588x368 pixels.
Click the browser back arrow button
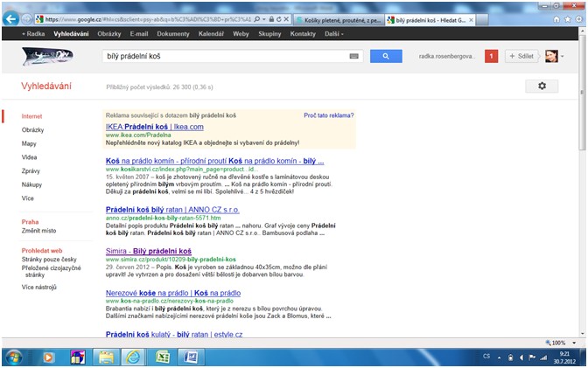10,18
